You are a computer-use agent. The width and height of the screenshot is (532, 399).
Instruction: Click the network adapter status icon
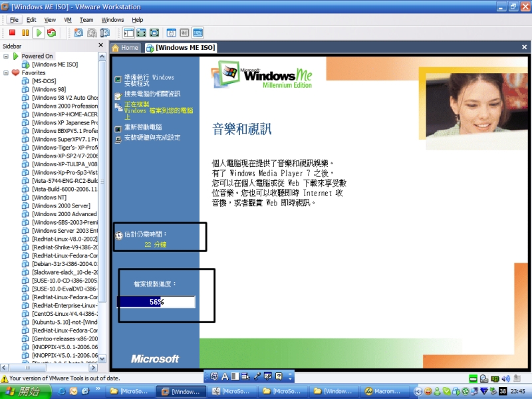[x=495, y=378]
